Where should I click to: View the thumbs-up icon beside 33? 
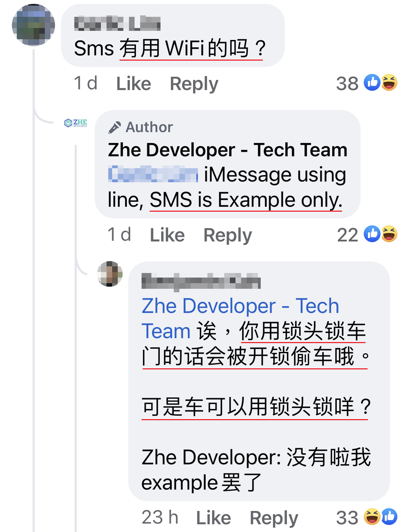coord(389,517)
